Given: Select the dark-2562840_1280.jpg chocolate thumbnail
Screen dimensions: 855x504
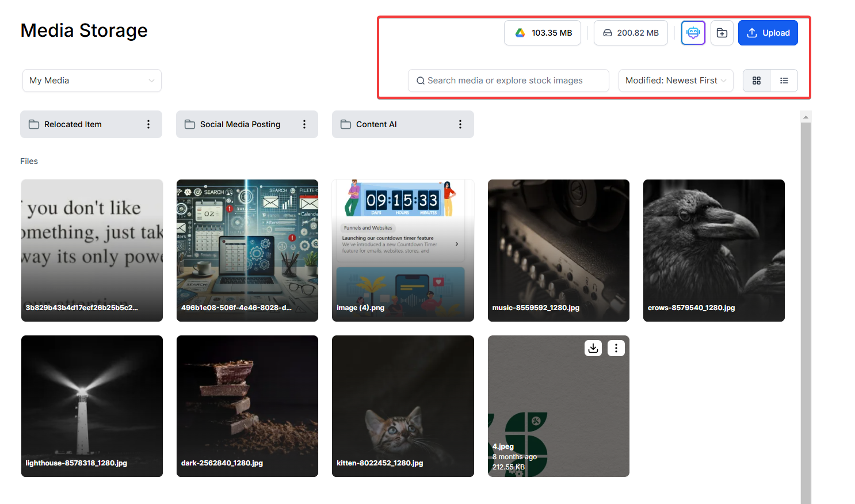Looking at the screenshot, I should (x=247, y=406).
